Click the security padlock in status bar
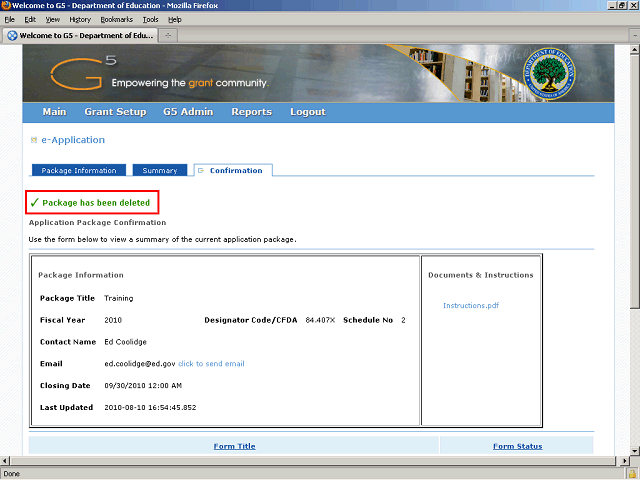 (632, 473)
